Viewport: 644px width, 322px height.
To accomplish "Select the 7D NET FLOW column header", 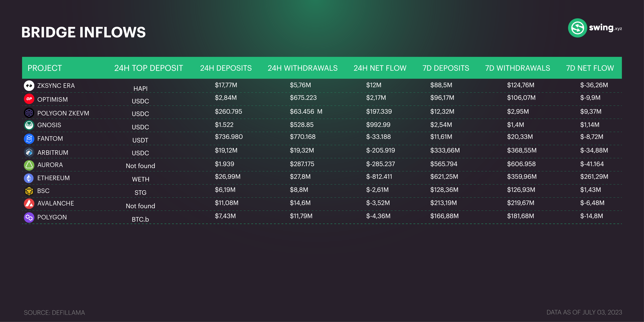I will (x=590, y=68).
